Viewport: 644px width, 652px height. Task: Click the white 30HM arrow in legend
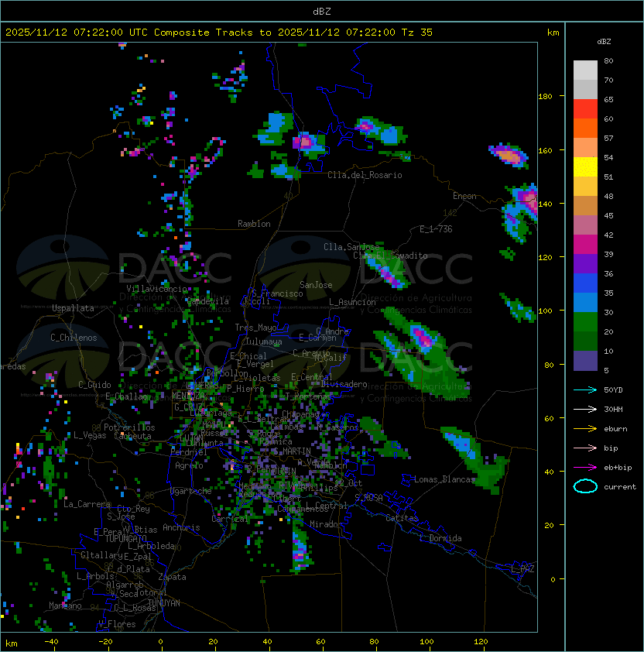[585, 409]
